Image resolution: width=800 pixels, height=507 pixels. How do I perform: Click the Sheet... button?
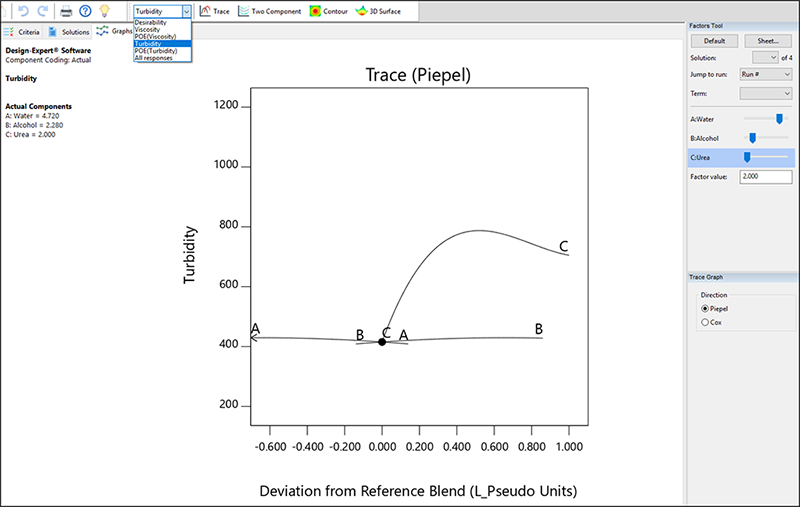tap(768, 41)
